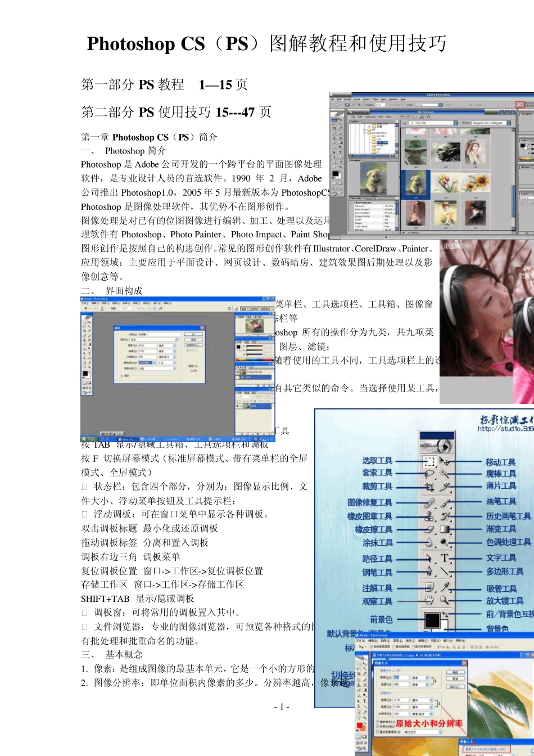The image size is (534, 756).
Task: Open Show 'Flagged and Unflagged' dropdown in File Browser
Action: (x=509, y=123)
